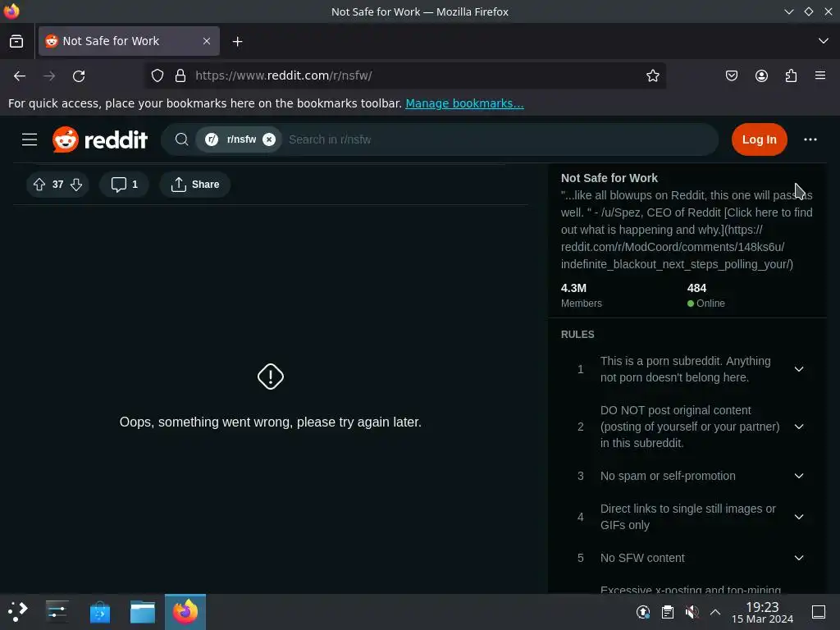Image resolution: width=840 pixels, height=630 pixels.
Task: Open the Firefox View button
Action: pyautogui.click(x=16, y=41)
